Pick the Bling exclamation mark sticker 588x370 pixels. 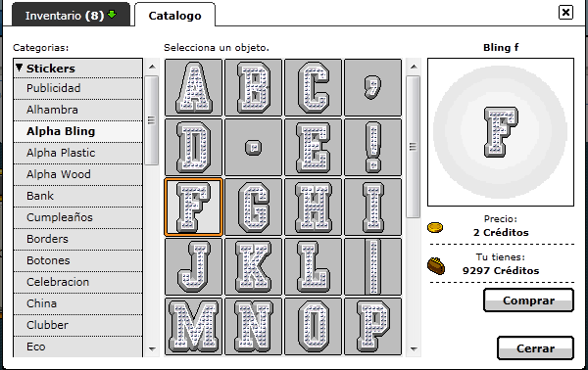pyautogui.click(x=372, y=147)
